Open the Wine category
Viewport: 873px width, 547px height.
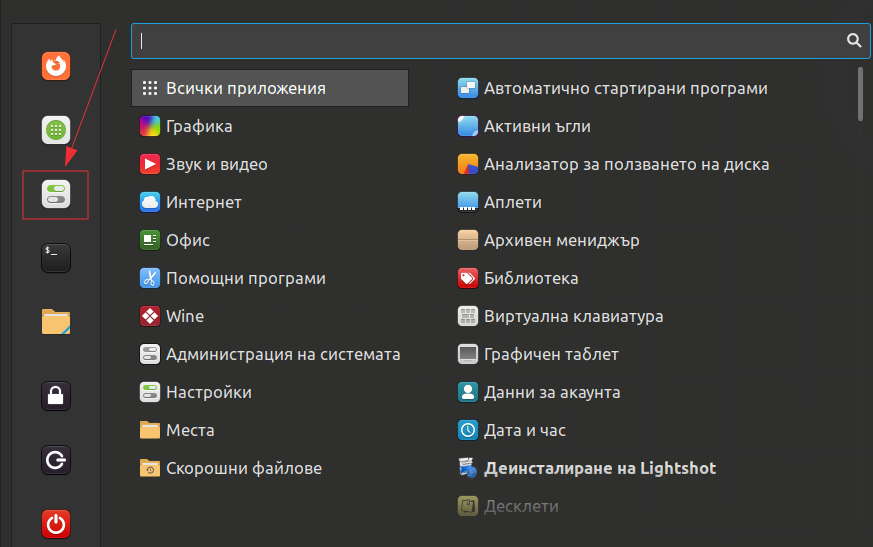pos(270,316)
